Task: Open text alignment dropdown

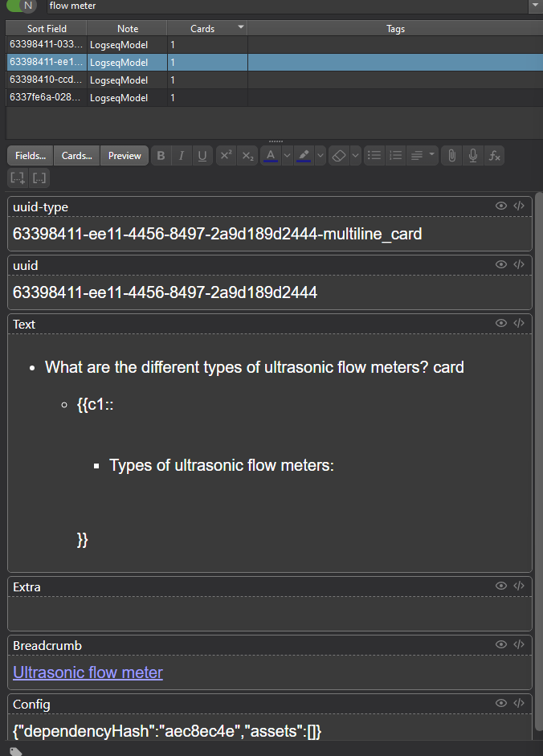Action: (423, 156)
